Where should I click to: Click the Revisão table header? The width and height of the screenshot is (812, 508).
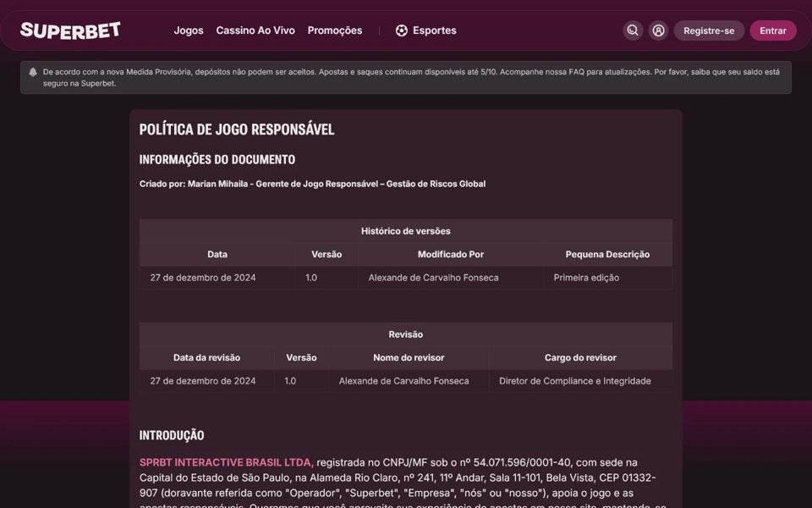tap(406, 334)
